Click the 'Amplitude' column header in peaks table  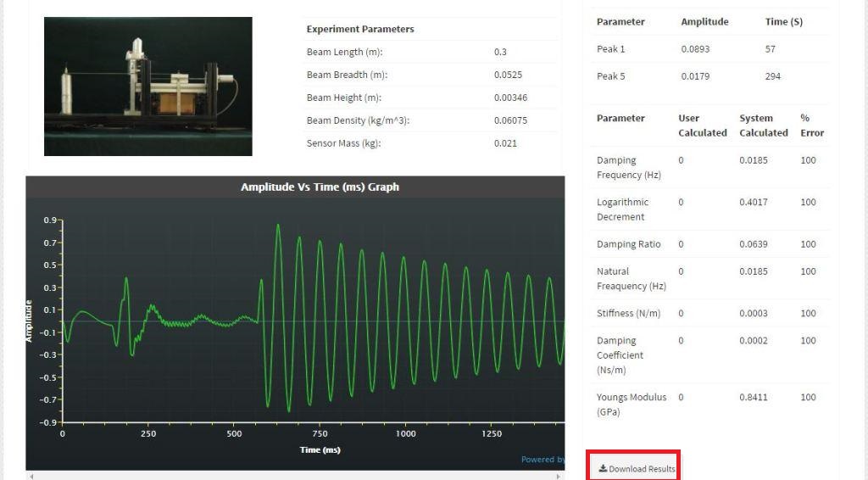[704, 21]
